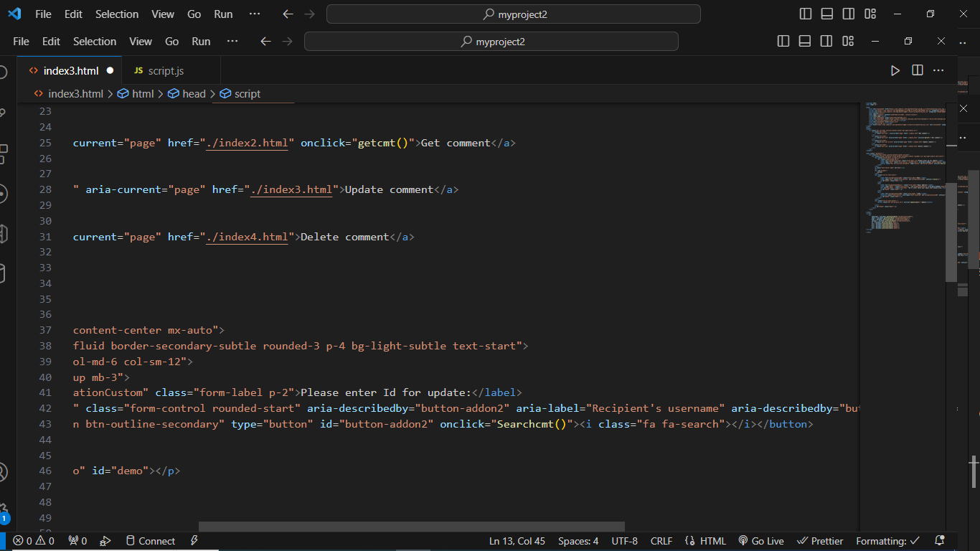The width and height of the screenshot is (980, 551).
Task: Open errors and warnings counter in status bar
Action: coord(34,541)
